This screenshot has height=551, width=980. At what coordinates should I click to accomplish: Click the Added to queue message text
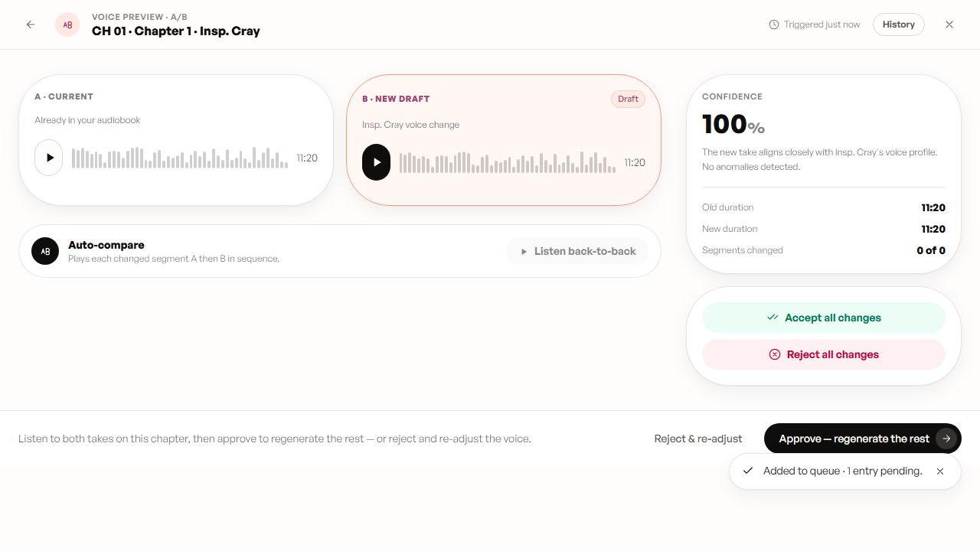[843, 471]
